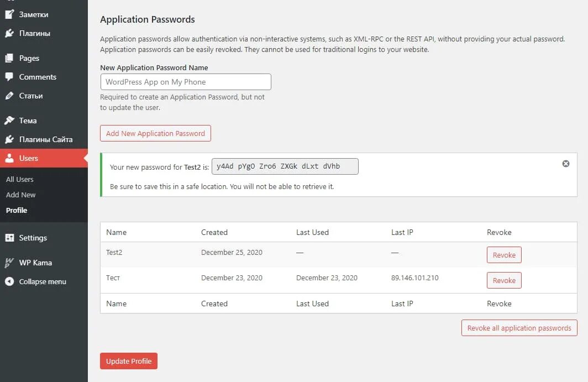Focus the New Application Password Name field
Screen dimensions: 588x382
186,82
